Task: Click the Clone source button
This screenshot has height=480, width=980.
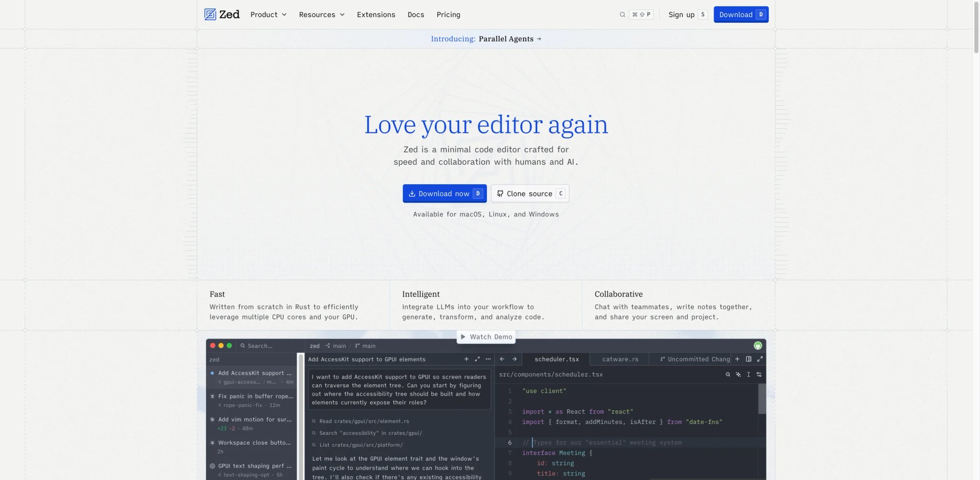Action: pos(530,193)
